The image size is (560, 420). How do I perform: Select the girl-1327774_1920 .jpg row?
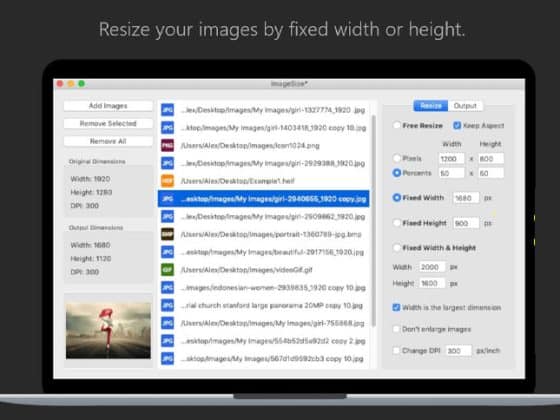tap(264, 110)
